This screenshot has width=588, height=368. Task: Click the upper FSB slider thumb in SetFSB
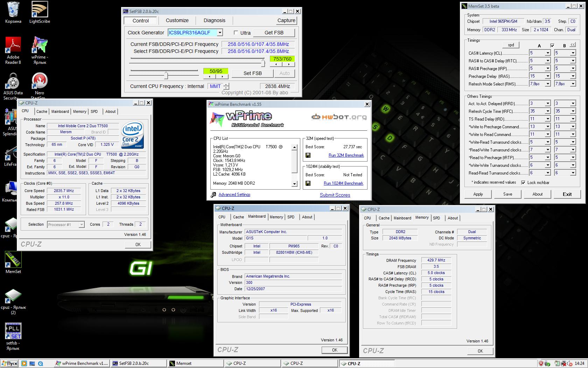pos(263,63)
